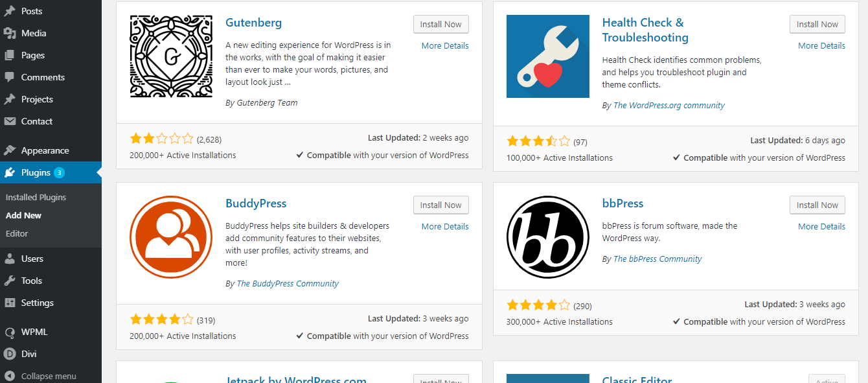
Task: Click the Posts pushpin icon
Action: coord(11,10)
